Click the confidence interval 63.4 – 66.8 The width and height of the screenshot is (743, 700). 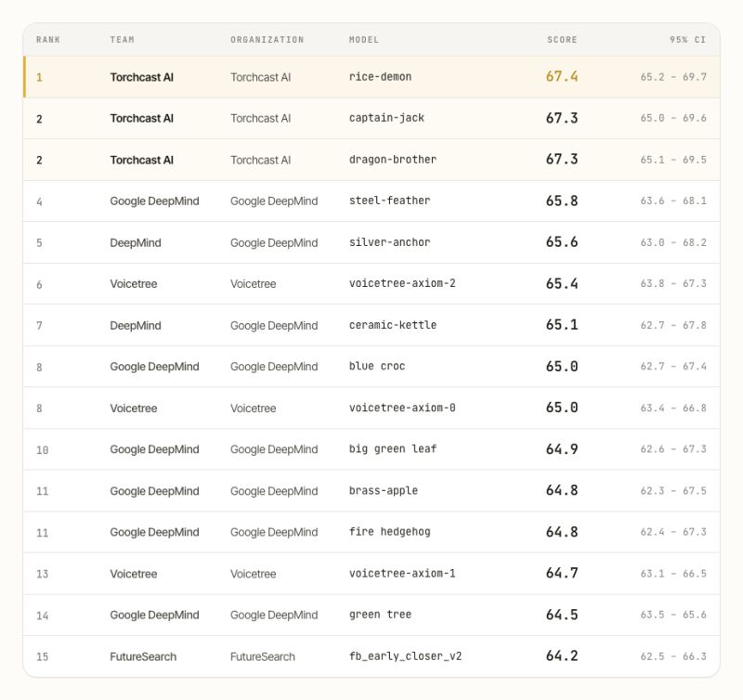coord(672,408)
